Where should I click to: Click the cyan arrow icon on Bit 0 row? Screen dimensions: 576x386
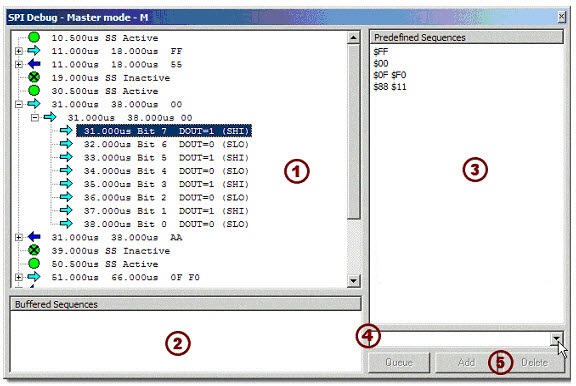pyautogui.click(x=66, y=223)
